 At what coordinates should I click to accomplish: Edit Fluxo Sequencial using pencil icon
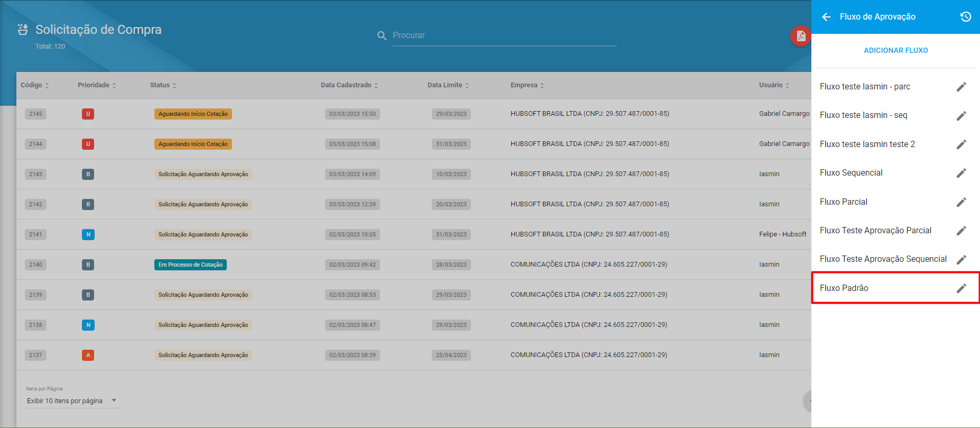pos(961,173)
